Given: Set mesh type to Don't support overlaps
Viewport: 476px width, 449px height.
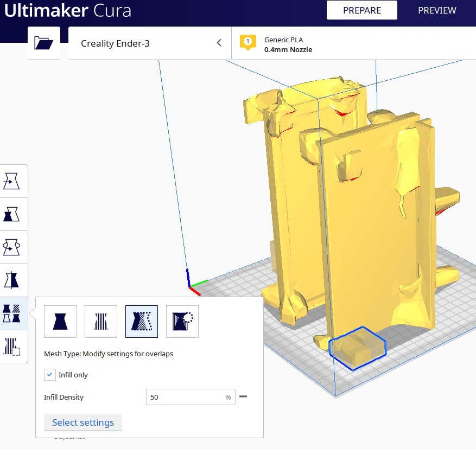Looking at the screenshot, I should (x=182, y=322).
